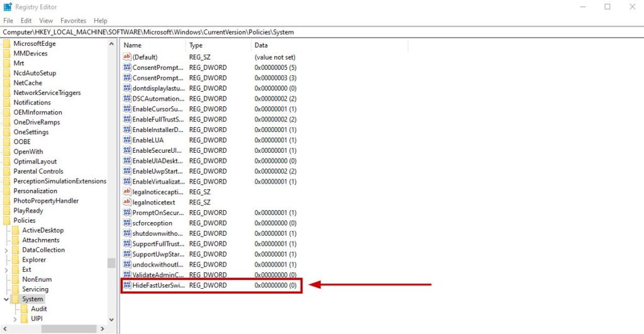
Task: Click the DWORD icon beside SupportFullTrust...
Action: coord(127,243)
